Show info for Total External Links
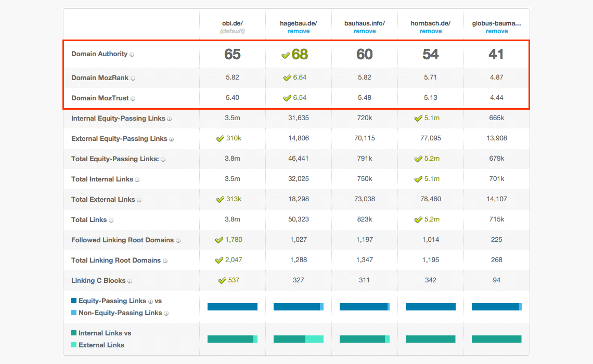This screenshot has height=364, width=593. 139,200
